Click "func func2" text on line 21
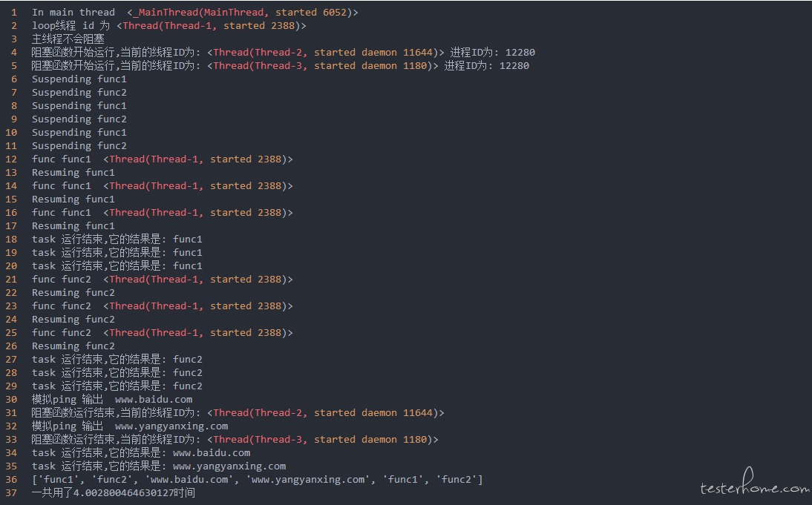Screen dimensions: 812x505 tap(61, 280)
